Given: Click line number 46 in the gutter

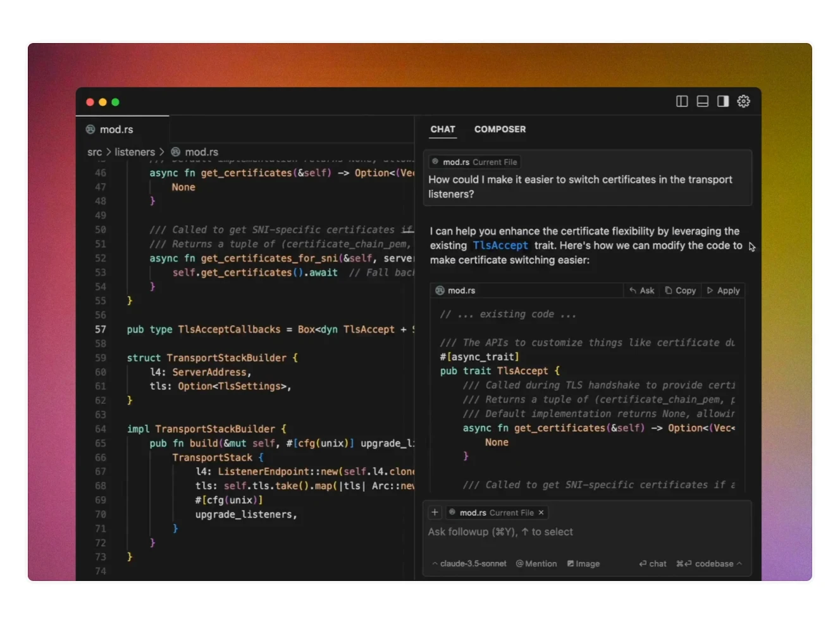Looking at the screenshot, I should tap(101, 173).
